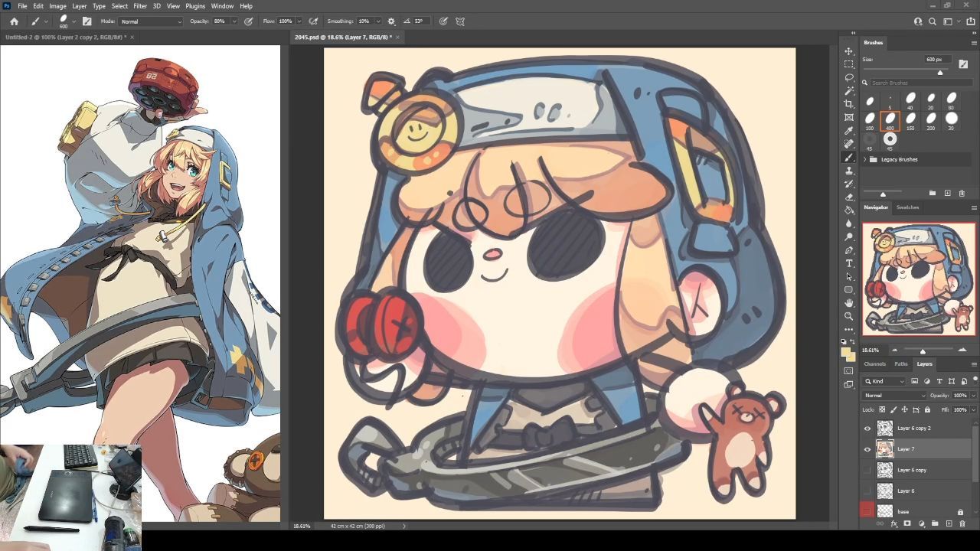Image resolution: width=980 pixels, height=551 pixels.
Task: Open the Layer menu
Action: tap(80, 6)
